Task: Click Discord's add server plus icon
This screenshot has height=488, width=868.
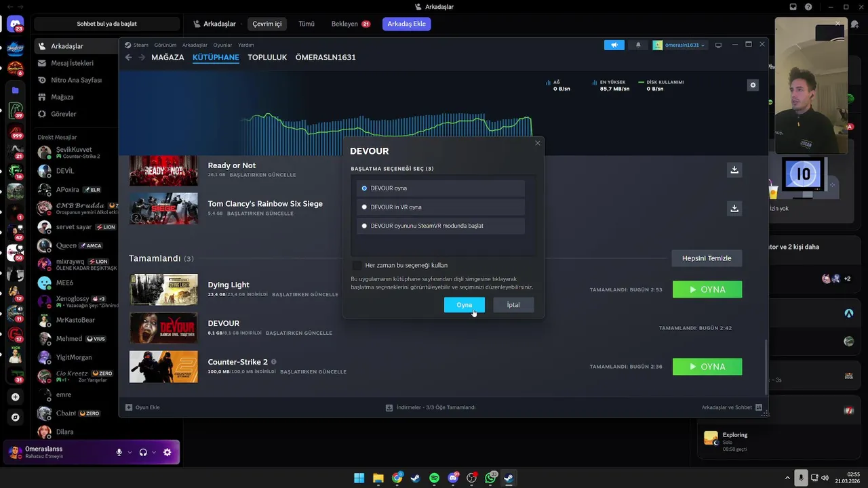Action: pos(15,397)
